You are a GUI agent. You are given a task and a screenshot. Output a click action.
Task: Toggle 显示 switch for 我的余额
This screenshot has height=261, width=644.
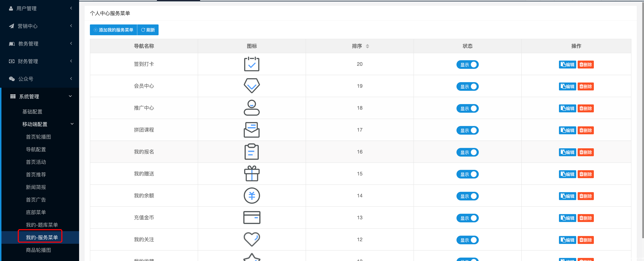click(x=467, y=196)
